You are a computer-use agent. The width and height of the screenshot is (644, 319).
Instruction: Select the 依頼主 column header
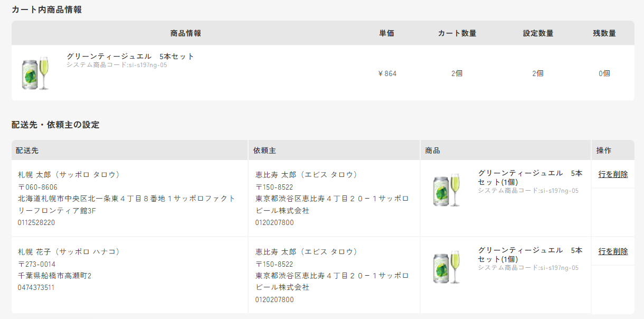[264, 151]
